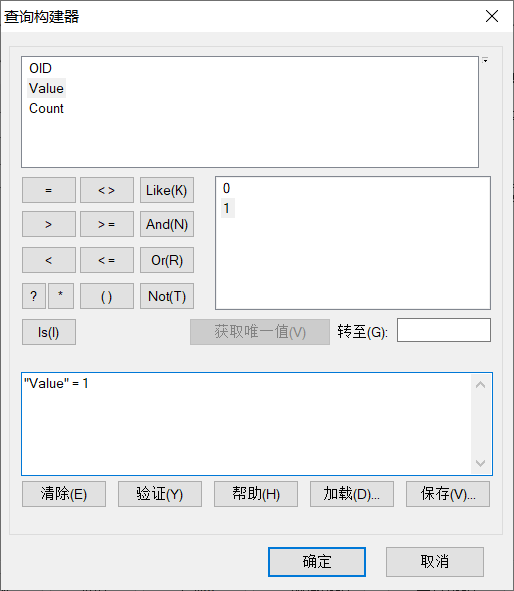Clear the expression with 清除(E)

tap(64, 494)
